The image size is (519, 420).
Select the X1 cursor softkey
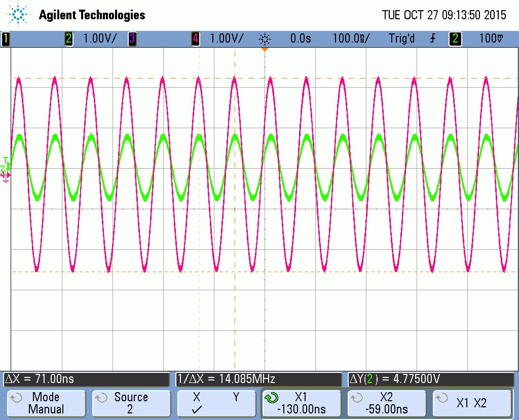click(301, 403)
